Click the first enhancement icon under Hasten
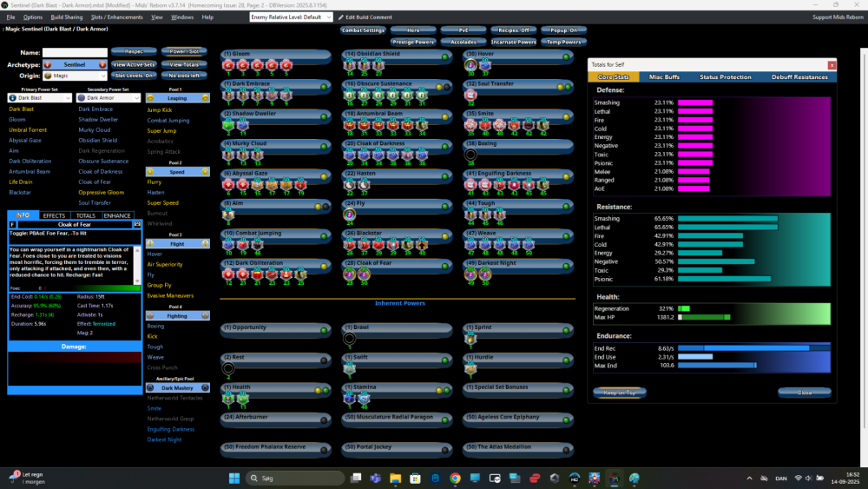The image size is (868, 489). [349, 184]
